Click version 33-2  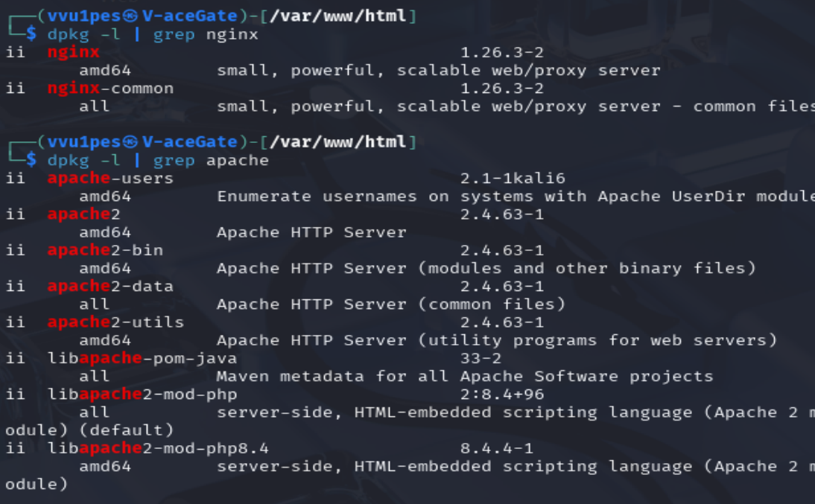pos(481,359)
